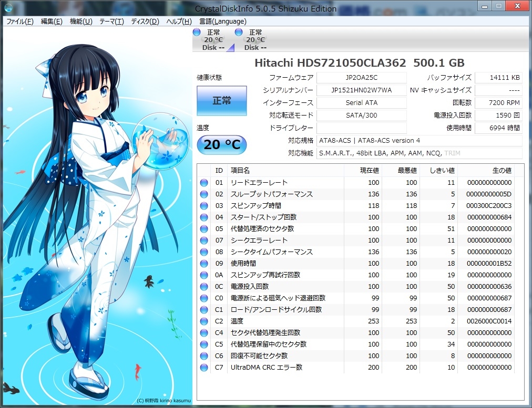Click the 使用時間 field 6994 時間
Image resolution: width=532 pixels, height=408 pixels.
[498, 128]
